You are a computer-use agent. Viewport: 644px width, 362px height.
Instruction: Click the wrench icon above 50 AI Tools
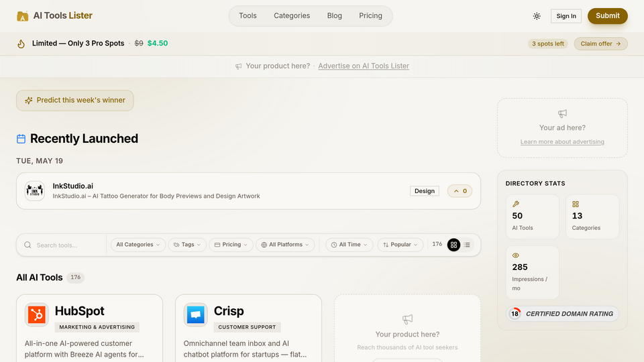click(516, 204)
